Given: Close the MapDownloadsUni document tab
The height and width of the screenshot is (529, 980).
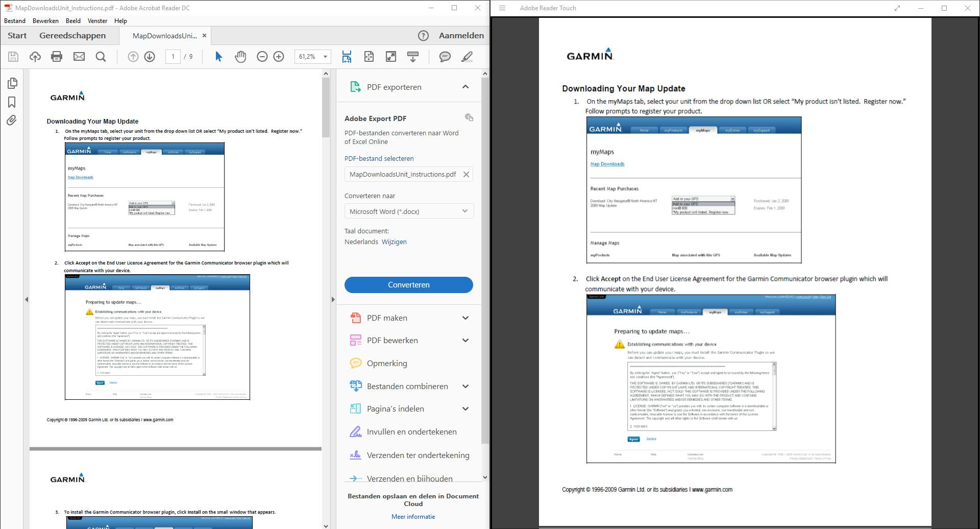Looking at the screenshot, I should click(x=205, y=36).
